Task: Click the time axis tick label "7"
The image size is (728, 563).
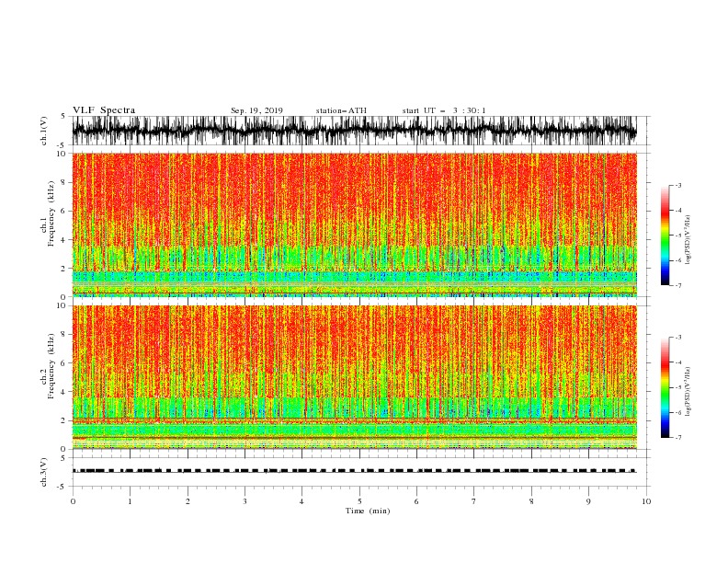Action: click(474, 501)
